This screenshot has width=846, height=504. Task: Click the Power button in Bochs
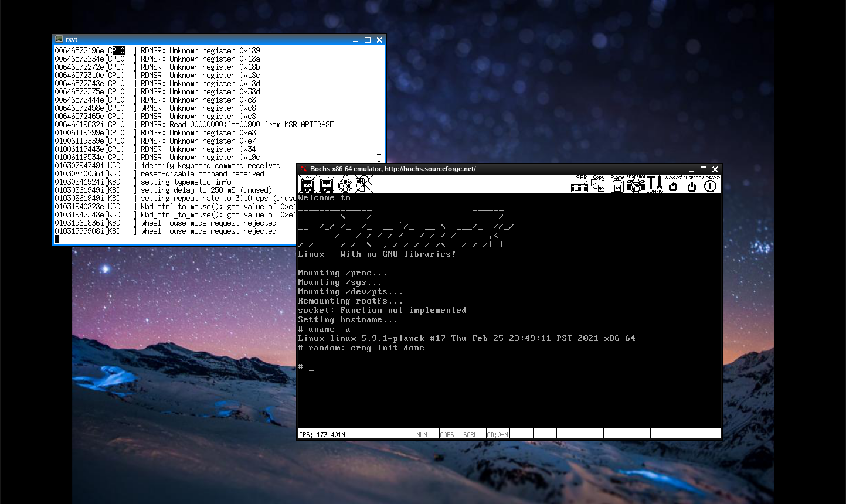(710, 185)
